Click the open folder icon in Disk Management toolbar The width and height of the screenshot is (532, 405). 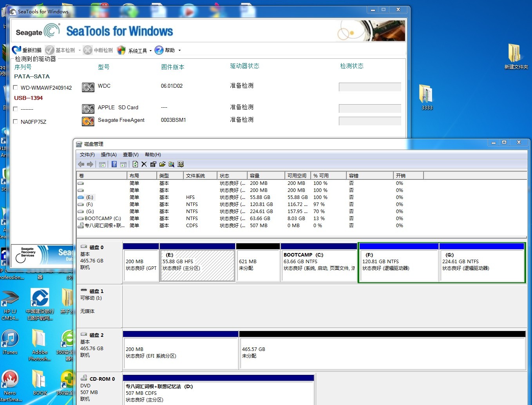point(162,165)
